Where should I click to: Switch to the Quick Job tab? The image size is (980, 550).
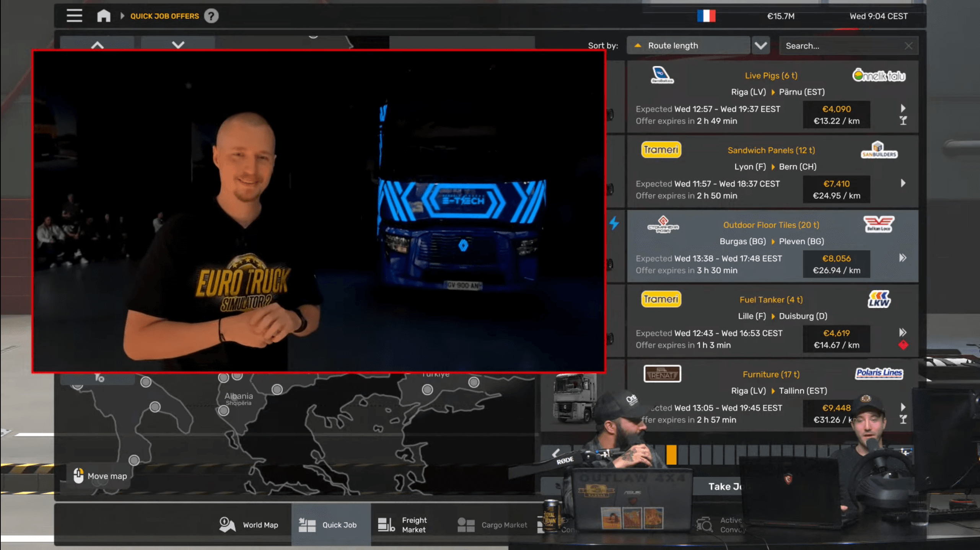(x=331, y=525)
